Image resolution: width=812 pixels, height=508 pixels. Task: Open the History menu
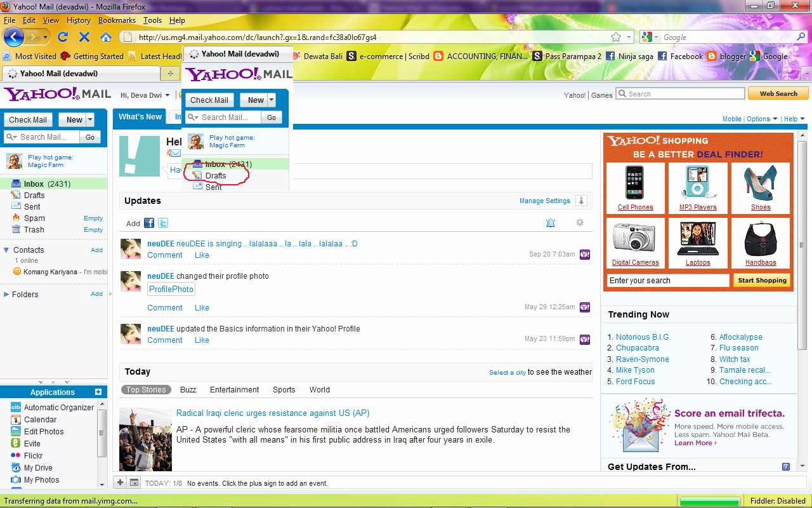point(79,20)
